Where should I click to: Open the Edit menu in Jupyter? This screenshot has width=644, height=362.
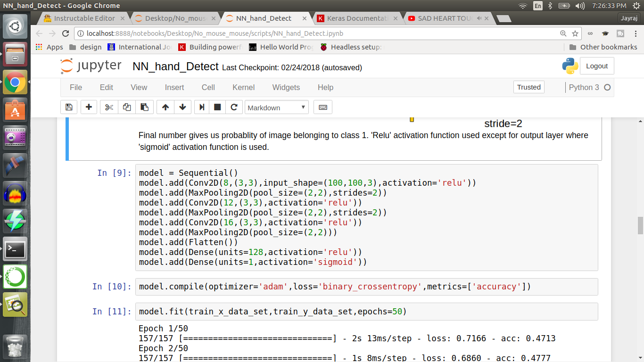107,87
